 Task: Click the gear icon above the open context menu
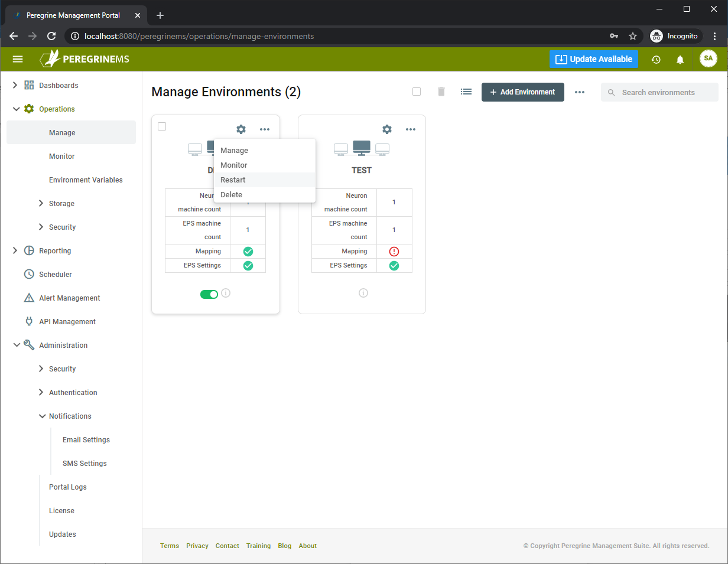click(241, 129)
